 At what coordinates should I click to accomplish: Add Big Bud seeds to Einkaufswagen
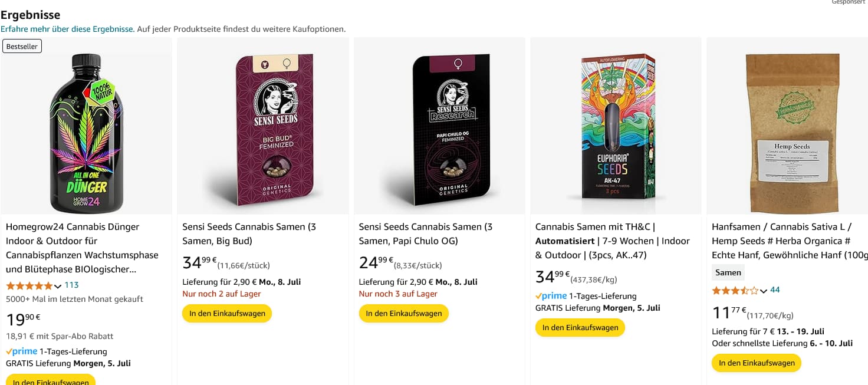(227, 313)
